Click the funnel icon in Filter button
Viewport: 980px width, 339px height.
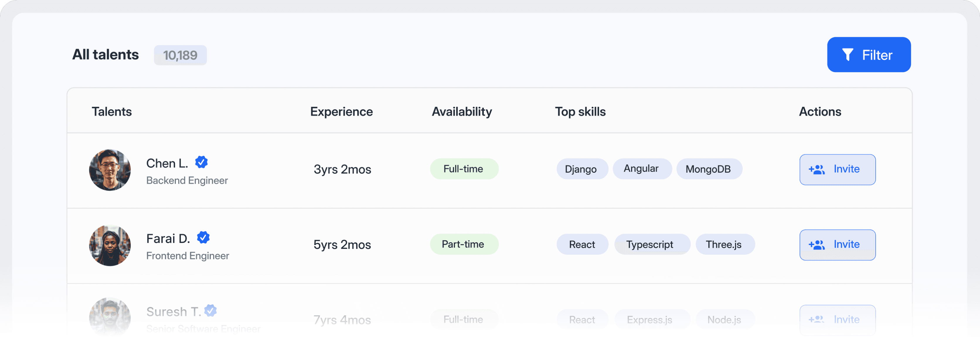click(x=847, y=55)
